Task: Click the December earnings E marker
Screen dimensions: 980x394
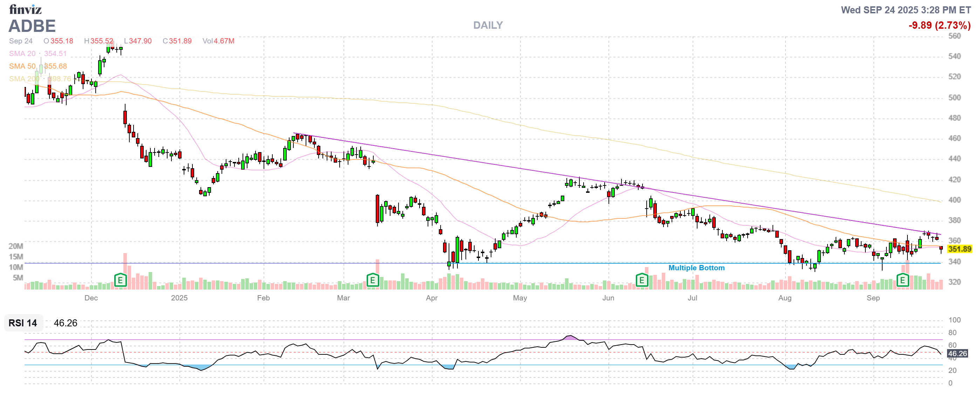Action: tap(120, 281)
